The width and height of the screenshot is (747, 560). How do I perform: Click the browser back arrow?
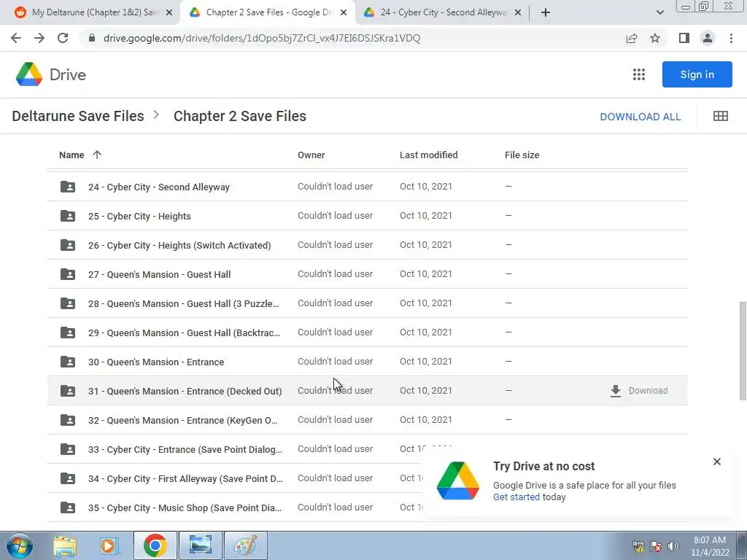[x=16, y=38]
